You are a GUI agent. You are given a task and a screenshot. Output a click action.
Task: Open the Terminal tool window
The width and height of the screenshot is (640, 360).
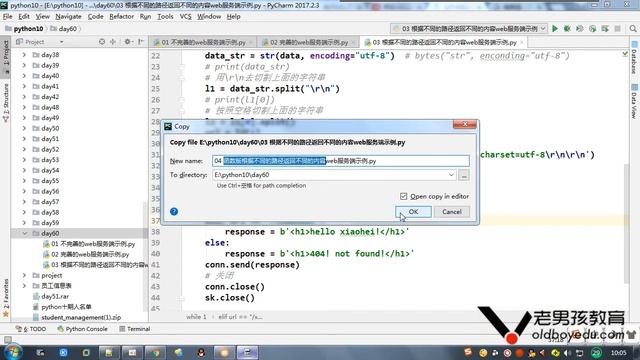pyautogui.click(x=135, y=329)
